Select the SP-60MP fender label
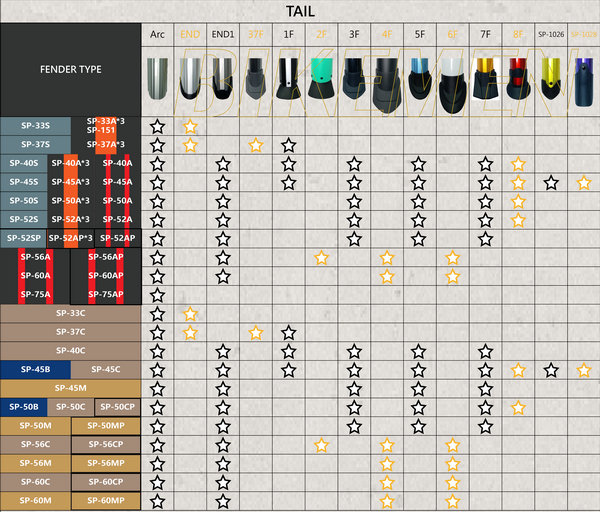 point(106,500)
